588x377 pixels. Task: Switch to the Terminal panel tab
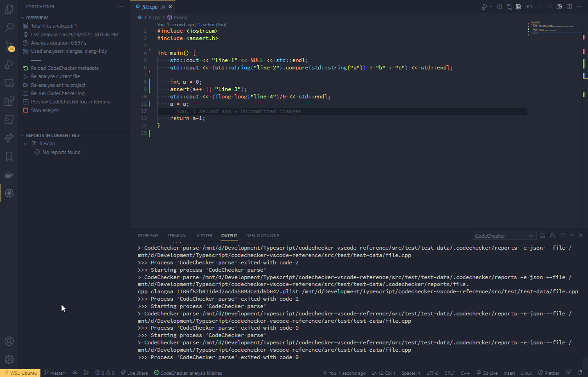(x=177, y=236)
